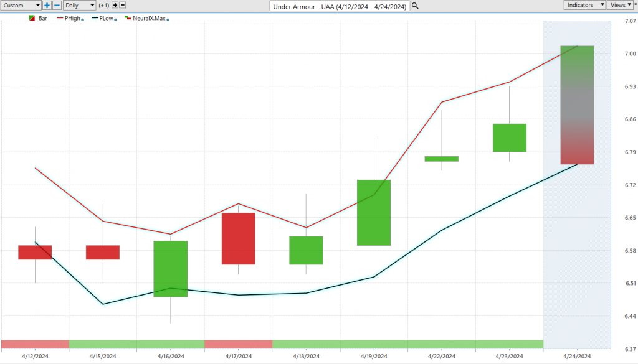Click the Under Armour symbol search field
638x364 pixels.
click(340, 6)
